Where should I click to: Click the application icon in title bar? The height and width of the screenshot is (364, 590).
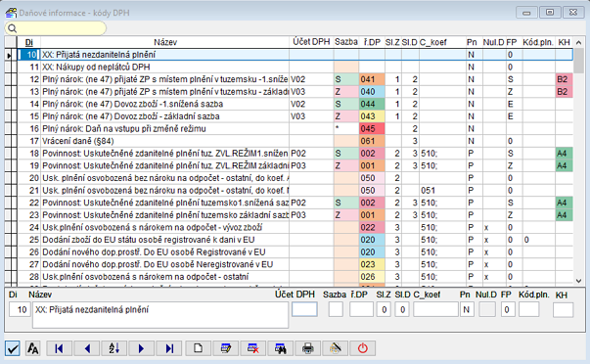pos(11,13)
